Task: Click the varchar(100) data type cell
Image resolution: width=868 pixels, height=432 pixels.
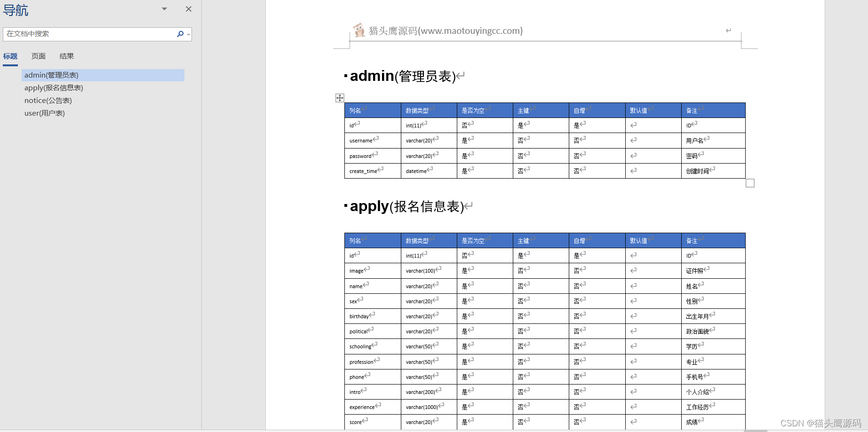Action: pos(429,271)
